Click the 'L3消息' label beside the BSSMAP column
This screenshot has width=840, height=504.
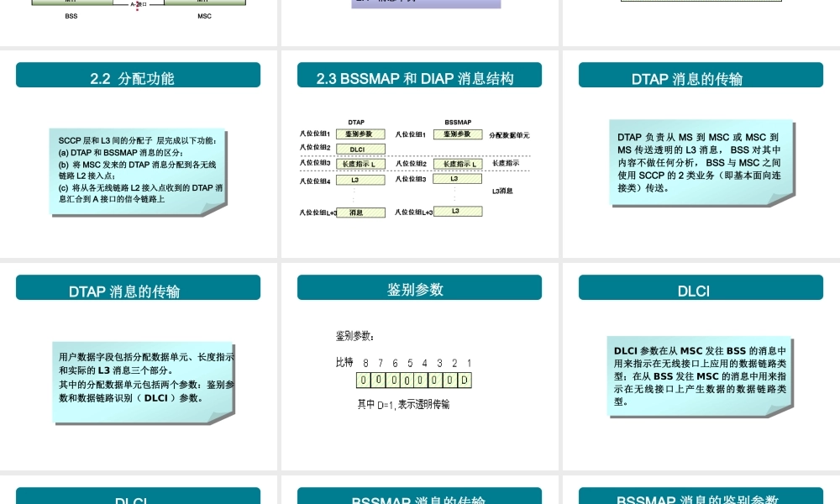pyautogui.click(x=502, y=191)
